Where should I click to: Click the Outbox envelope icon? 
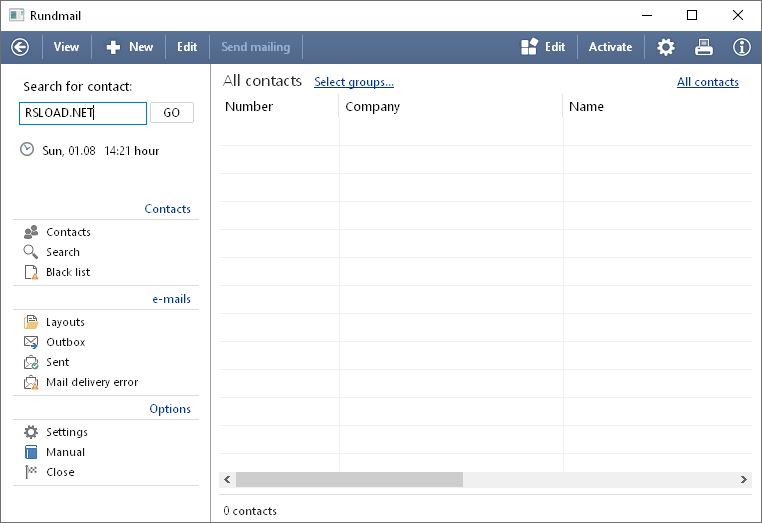(31, 343)
